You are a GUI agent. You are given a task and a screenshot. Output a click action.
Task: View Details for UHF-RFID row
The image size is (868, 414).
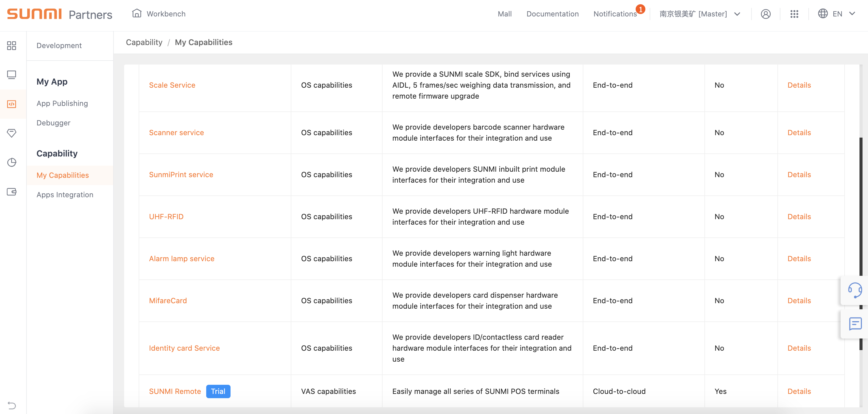pyautogui.click(x=799, y=216)
